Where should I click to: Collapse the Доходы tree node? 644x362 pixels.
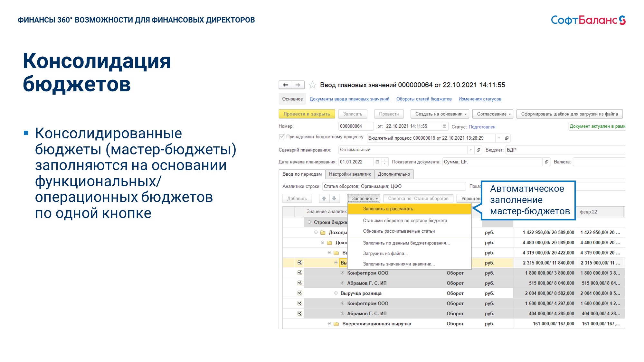tap(316, 232)
